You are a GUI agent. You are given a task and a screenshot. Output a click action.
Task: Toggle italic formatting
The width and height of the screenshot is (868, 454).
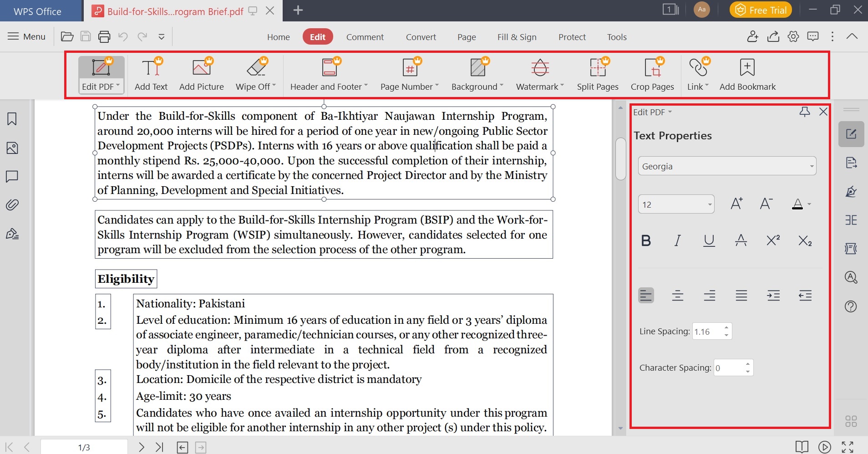[677, 240]
